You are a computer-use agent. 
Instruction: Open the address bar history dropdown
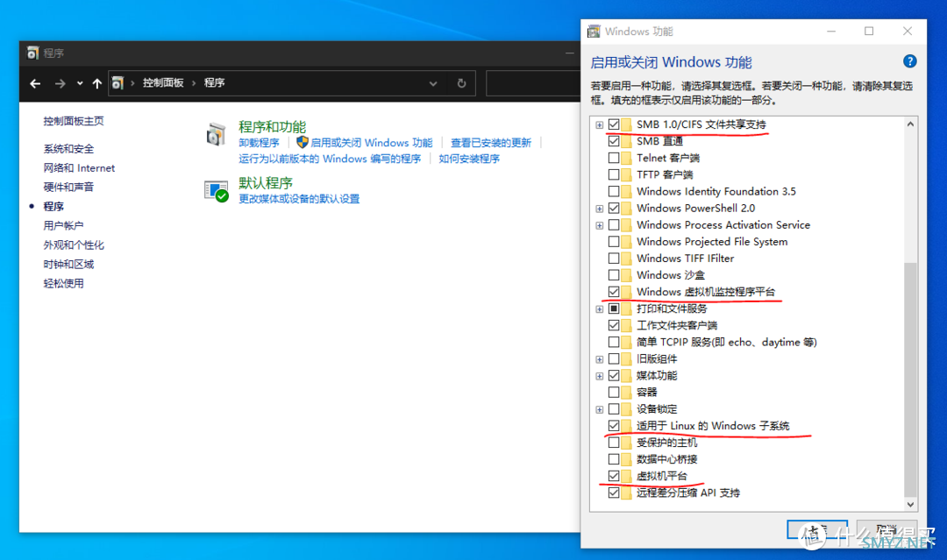pos(433,84)
